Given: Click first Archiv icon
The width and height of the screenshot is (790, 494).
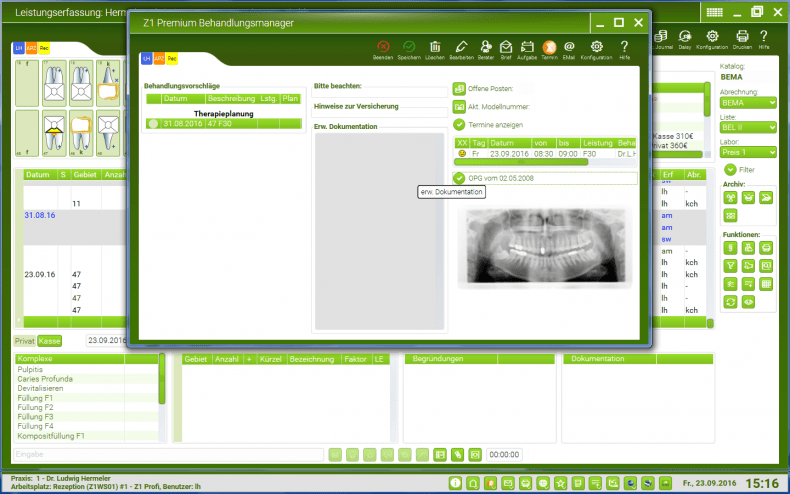Looking at the screenshot, I should tap(731, 198).
